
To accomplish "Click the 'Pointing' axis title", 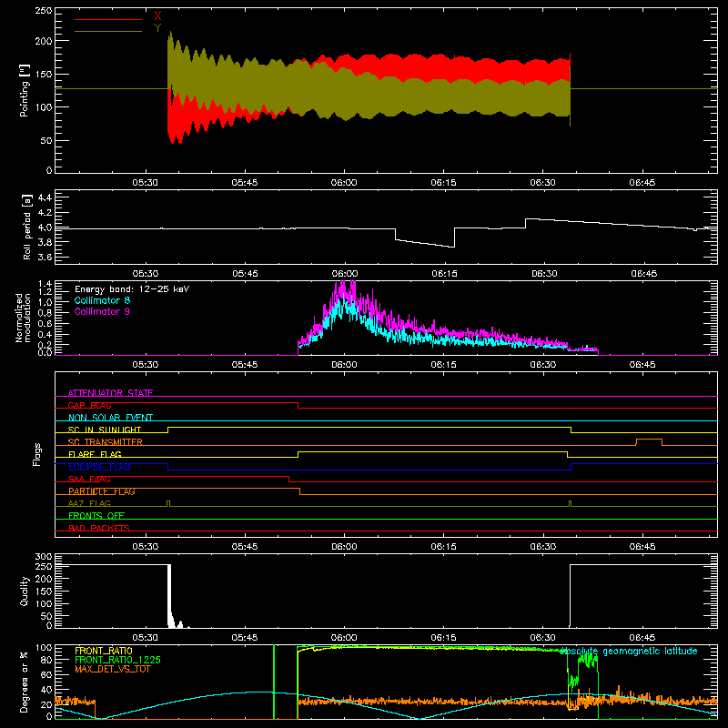I will [x=25, y=90].
